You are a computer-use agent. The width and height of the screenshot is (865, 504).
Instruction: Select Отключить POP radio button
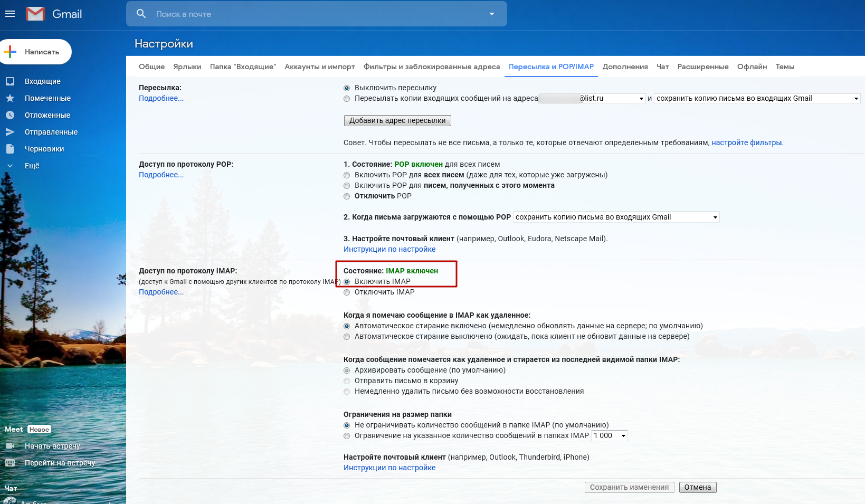[347, 196]
